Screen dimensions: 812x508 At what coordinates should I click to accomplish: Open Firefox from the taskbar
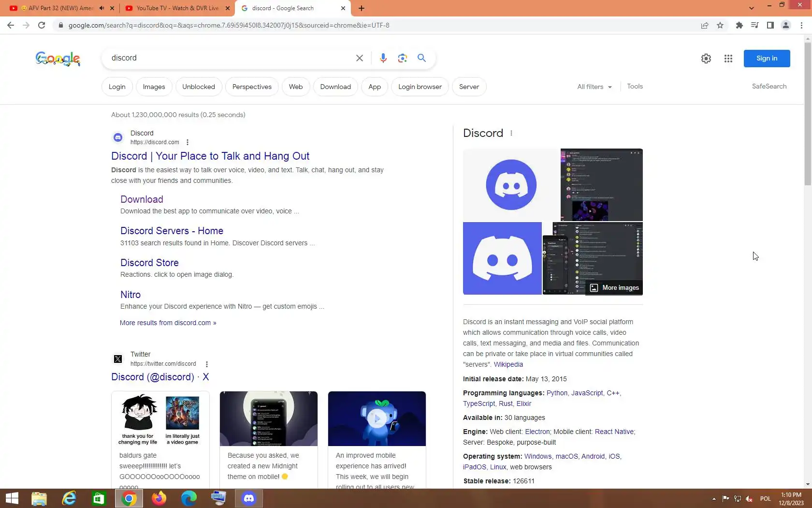click(x=159, y=498)
